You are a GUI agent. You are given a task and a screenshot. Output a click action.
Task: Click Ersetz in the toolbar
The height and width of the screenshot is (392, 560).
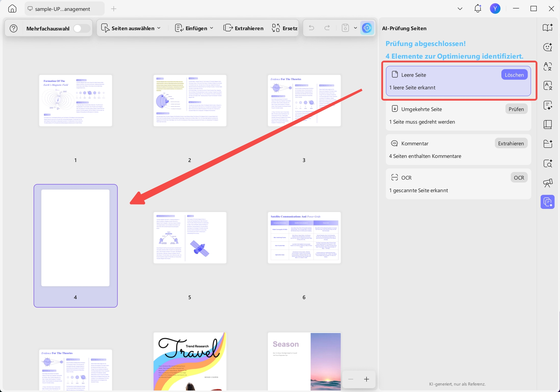pos(284,28)
